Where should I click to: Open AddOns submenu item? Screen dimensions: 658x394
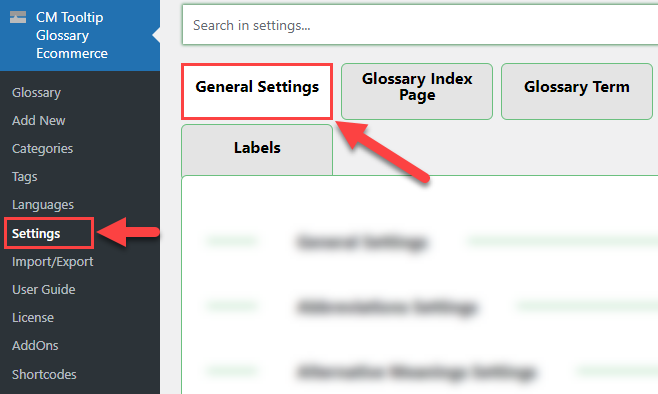(x=35, y=346)
